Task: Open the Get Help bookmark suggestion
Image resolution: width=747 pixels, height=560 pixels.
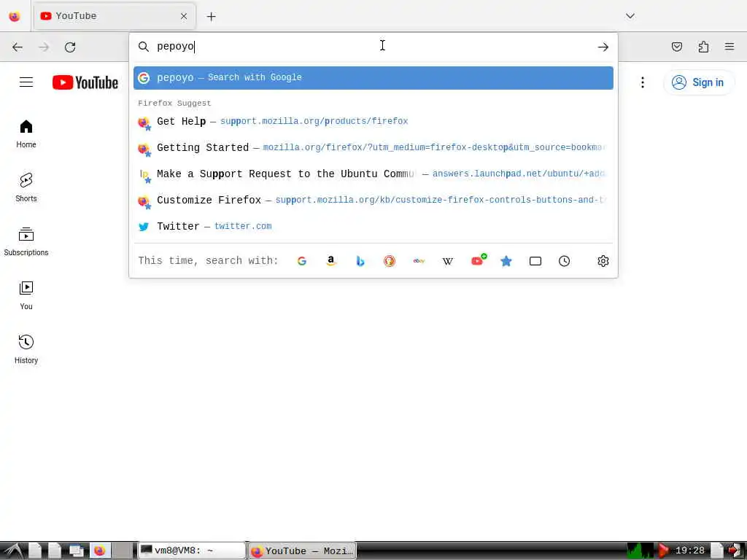Action: (x=373, y=122)
